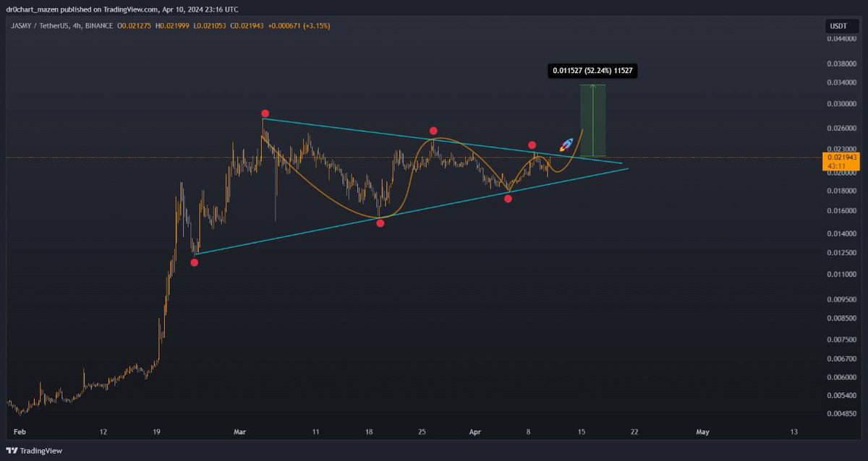Click the 13 date label after May
Viewport: 868px width, 461px height.
point(793,431)
